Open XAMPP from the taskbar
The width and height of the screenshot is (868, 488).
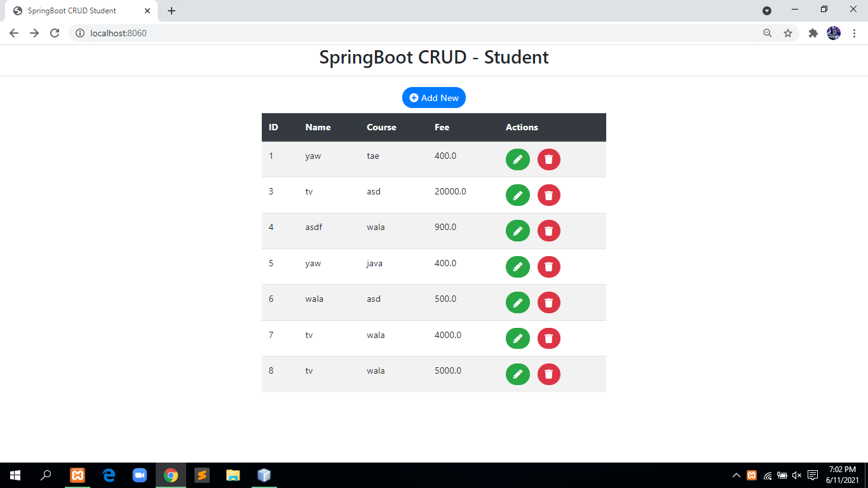tap(78, 475)
